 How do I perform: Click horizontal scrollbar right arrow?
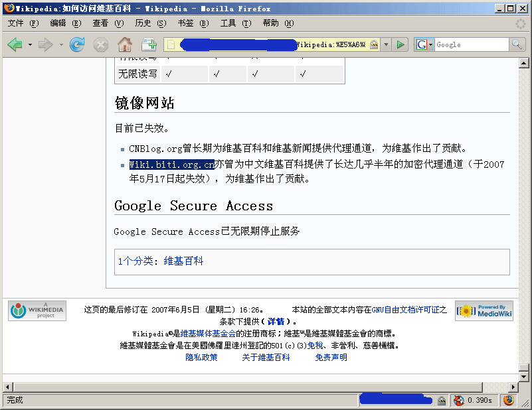click(513, 387)
